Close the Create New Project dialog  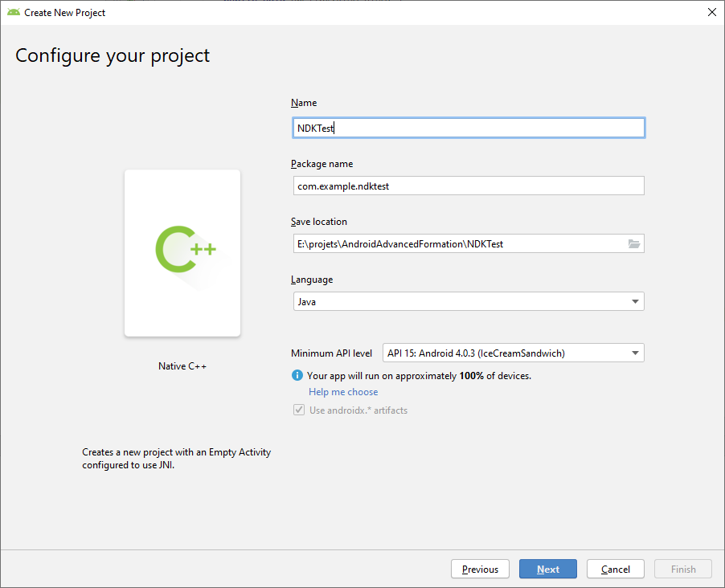711,12
